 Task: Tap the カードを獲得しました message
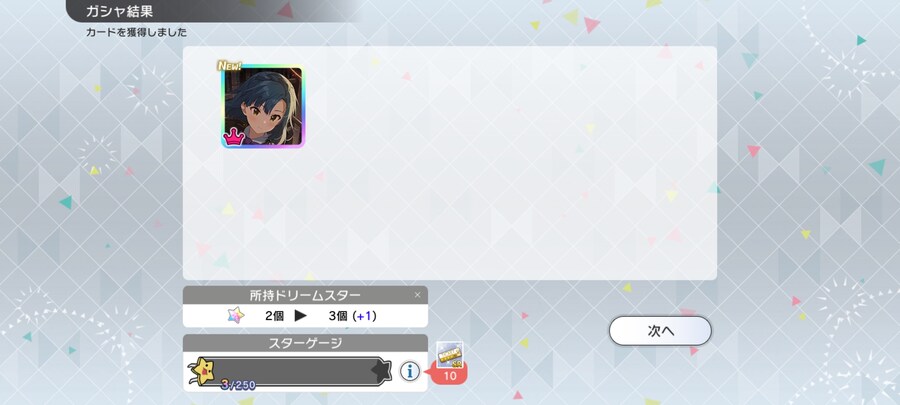[x=137, y=33]
